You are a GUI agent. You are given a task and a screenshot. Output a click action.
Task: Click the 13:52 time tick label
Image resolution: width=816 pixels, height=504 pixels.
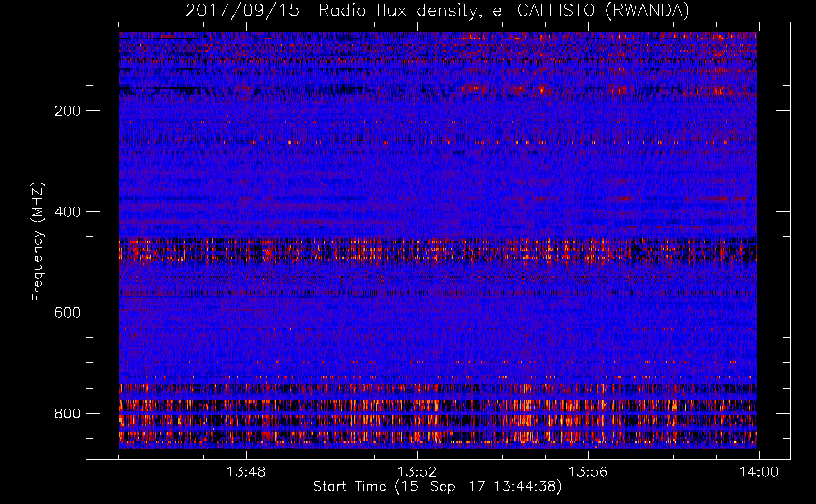tap(417, 472)
